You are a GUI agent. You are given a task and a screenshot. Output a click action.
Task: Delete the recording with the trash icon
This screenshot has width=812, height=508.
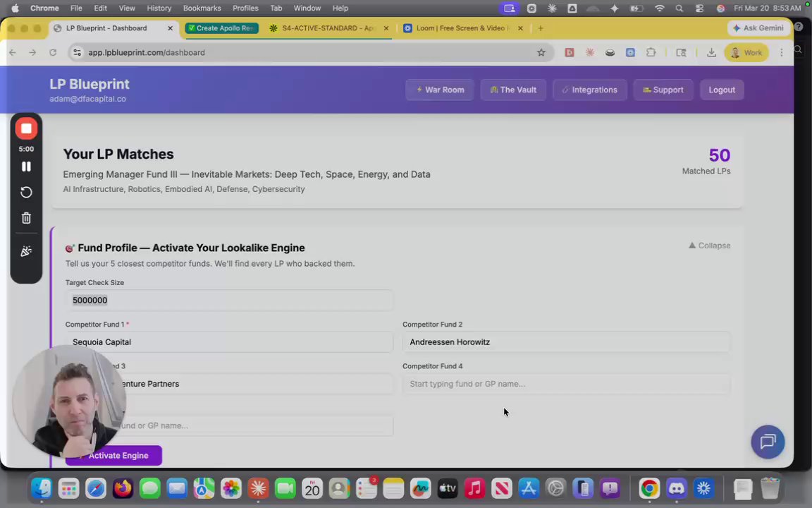pos(26,218)
